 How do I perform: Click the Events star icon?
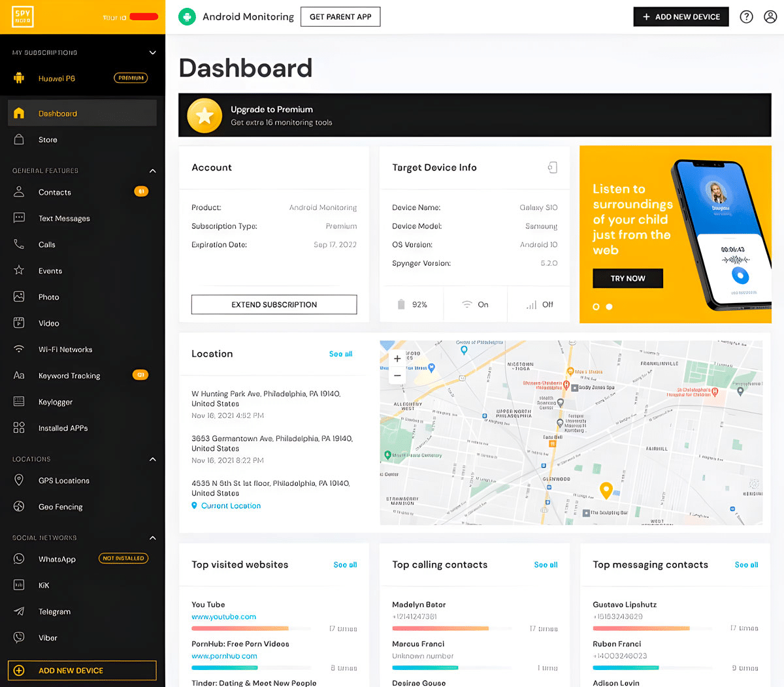tap(19, 270)
